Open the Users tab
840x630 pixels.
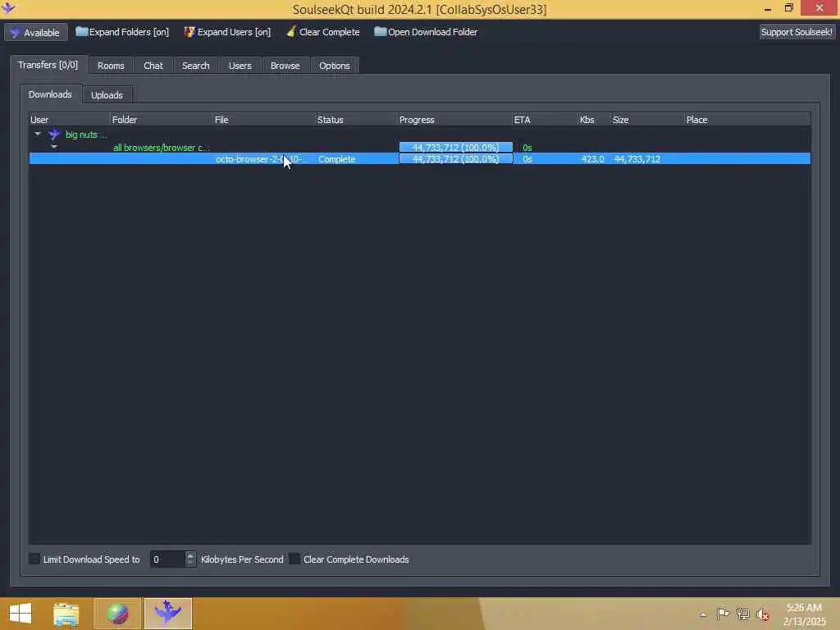(240, 66)
